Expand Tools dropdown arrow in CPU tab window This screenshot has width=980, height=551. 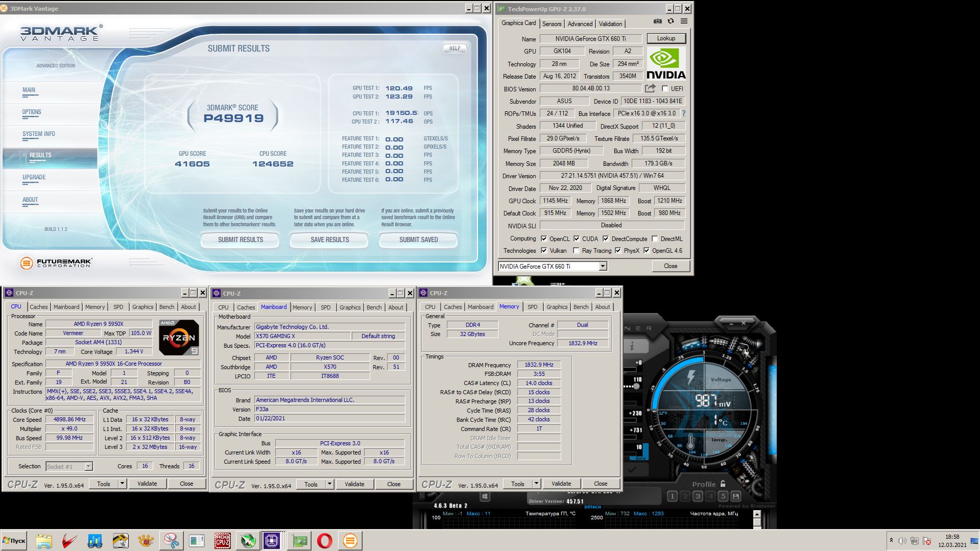coord(122,484)
